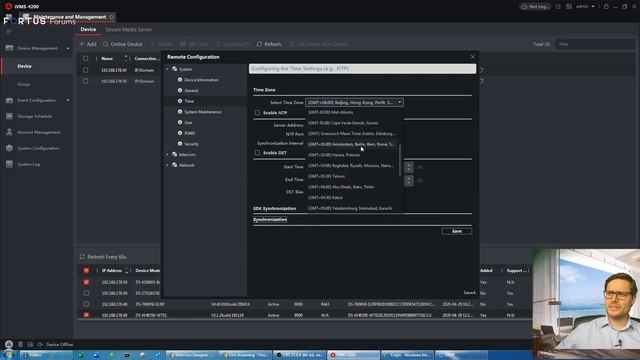The width and height of the screenshot is (640, 360).
Task: Click the System Log sidebar icon
Action: tap(9, 164)
